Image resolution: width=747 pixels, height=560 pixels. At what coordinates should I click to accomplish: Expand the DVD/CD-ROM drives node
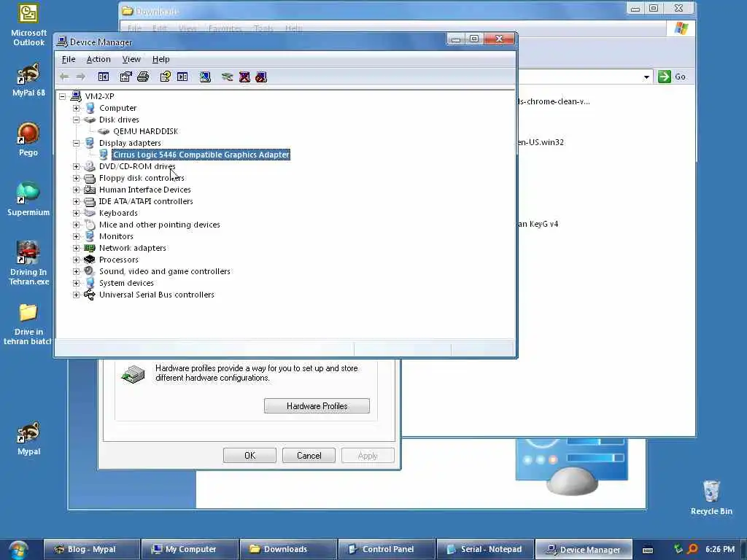(76, 166)
